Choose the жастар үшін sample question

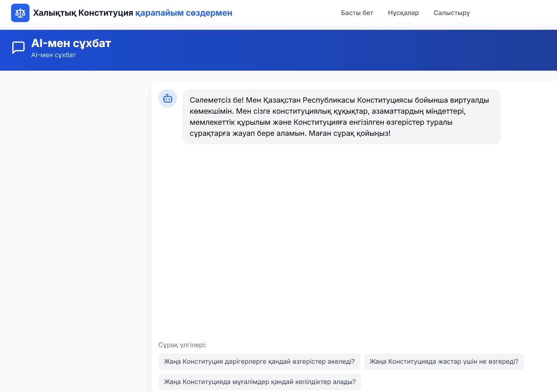(444, 362)
